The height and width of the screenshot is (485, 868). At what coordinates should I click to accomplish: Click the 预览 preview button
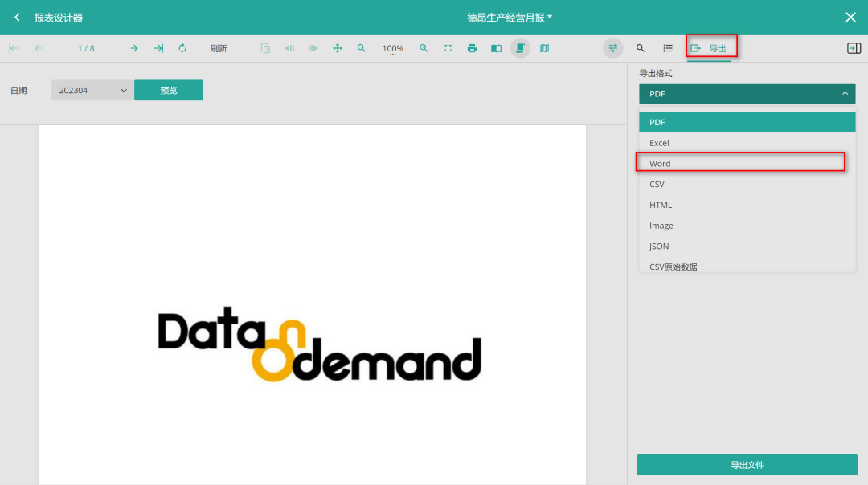[x=169, y=90]
